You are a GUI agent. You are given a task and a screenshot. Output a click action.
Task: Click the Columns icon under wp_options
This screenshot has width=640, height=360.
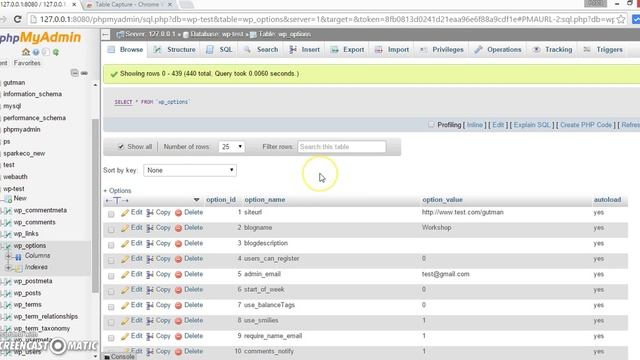[18, 257]
